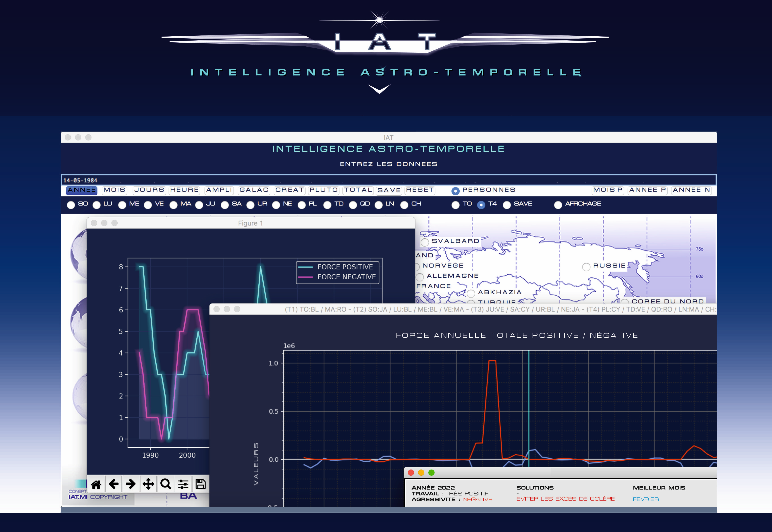
Task: Click the IAT.MI COPYRIGHT text
Action: click(x=98, y=497)
